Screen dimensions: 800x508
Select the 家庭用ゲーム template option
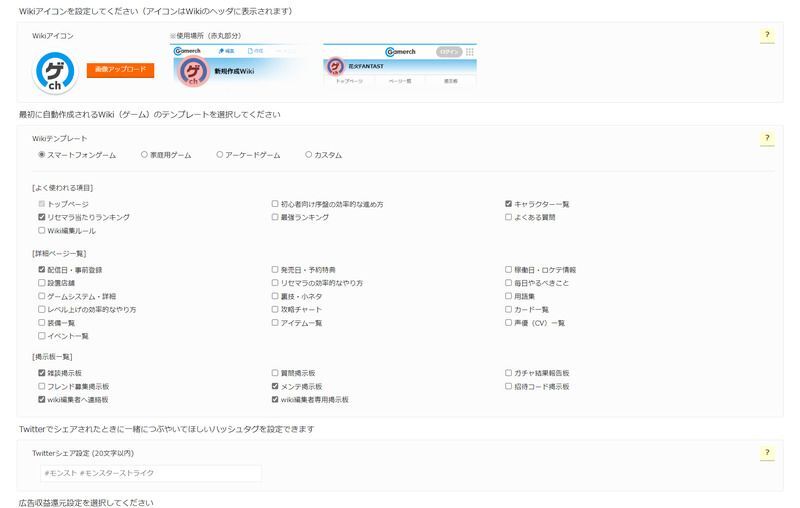click(144, 155)
